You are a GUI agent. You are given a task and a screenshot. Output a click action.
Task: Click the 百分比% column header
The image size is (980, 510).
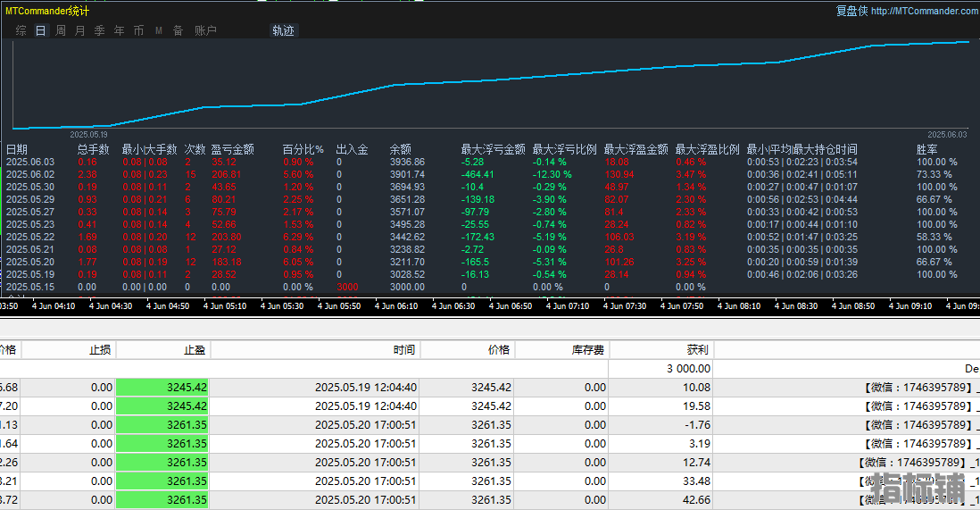point(303,149)
